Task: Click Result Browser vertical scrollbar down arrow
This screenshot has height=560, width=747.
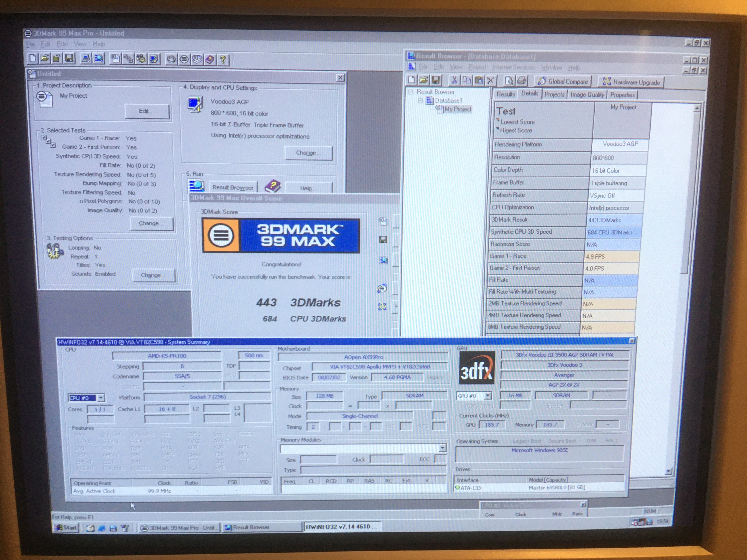Action: point(668,471)
